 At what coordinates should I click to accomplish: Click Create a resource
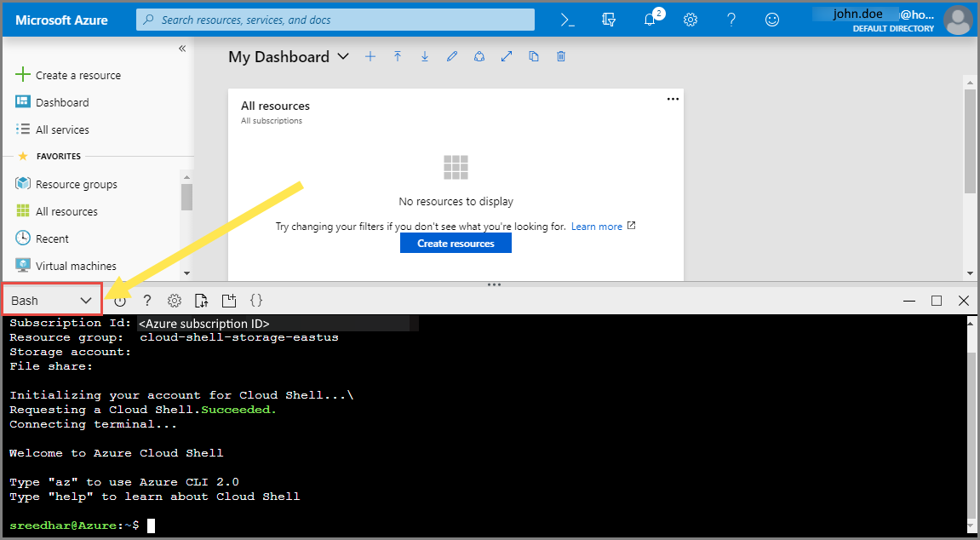68,75
